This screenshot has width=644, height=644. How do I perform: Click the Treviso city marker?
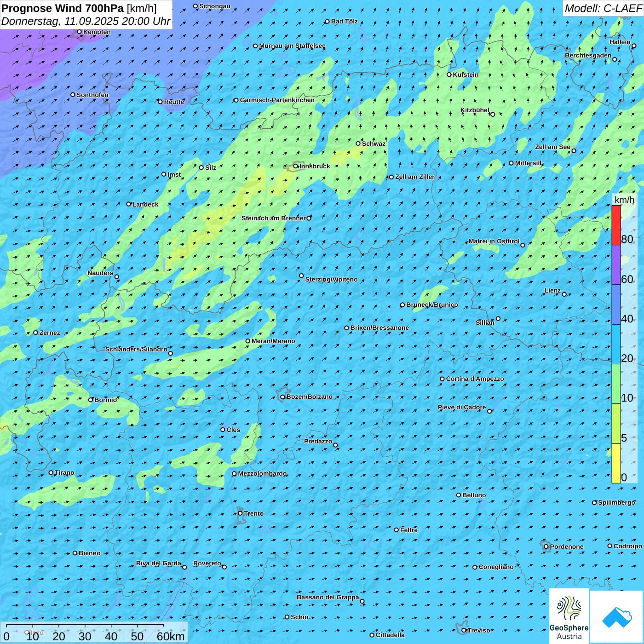coord(464,630)
